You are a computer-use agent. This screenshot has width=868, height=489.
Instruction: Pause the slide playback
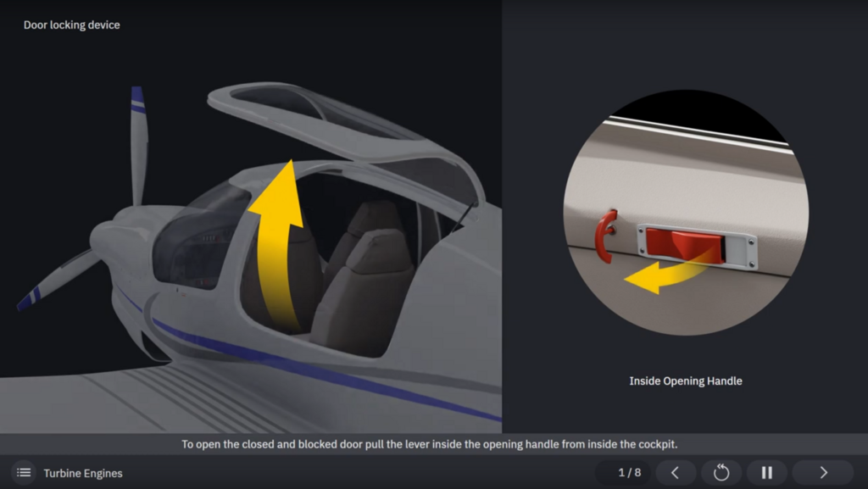point(766,472)
